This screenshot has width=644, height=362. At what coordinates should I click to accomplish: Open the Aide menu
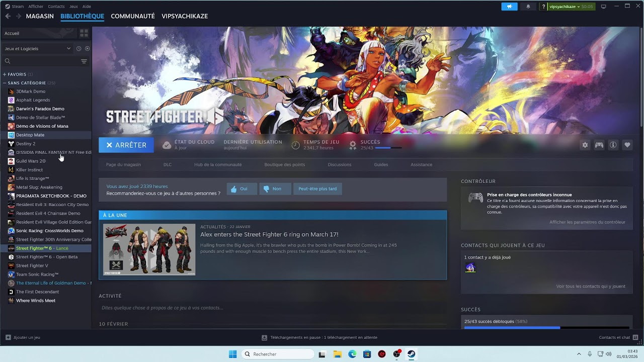87,7
